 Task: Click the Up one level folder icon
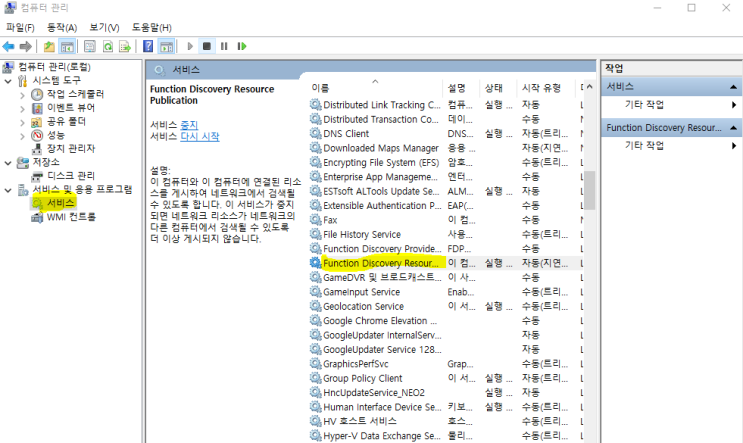tap(49, 46)
